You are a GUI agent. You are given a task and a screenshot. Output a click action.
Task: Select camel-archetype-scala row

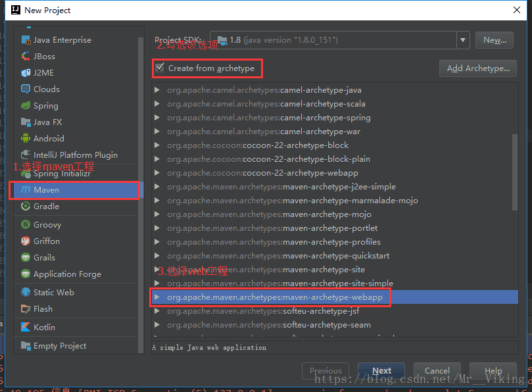[x=335, y=104]
